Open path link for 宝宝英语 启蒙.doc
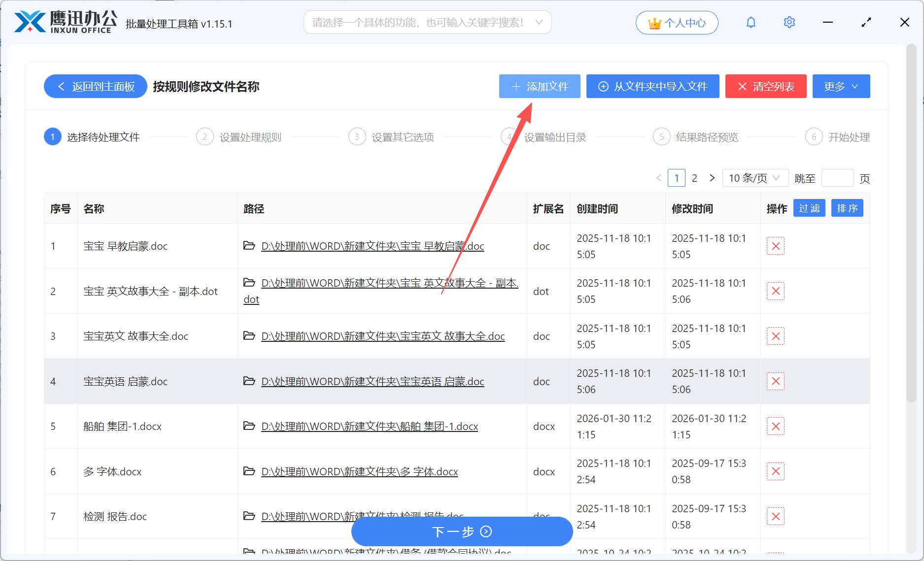This screenshot has width=924, height=561. 373,381
